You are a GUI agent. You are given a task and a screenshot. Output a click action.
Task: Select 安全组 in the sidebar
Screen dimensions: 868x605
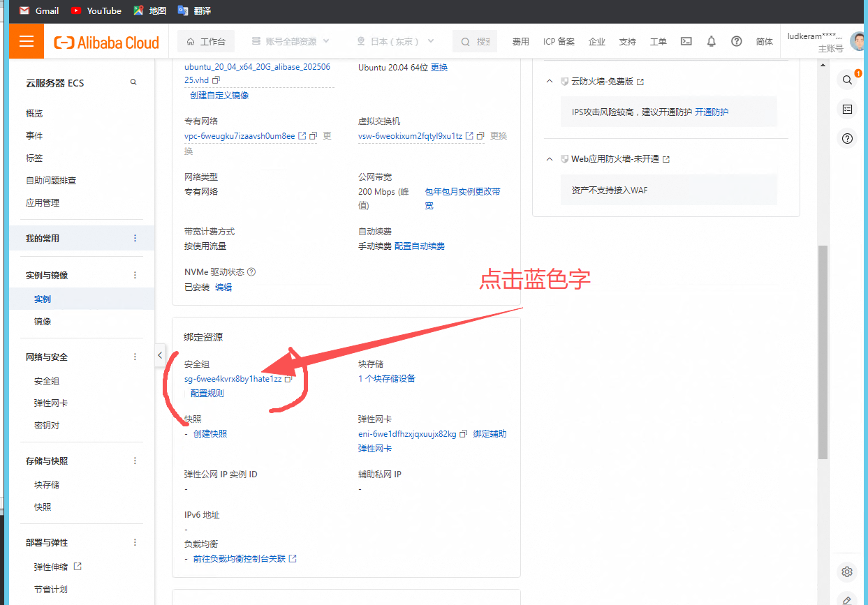click(x=47, y=381)
